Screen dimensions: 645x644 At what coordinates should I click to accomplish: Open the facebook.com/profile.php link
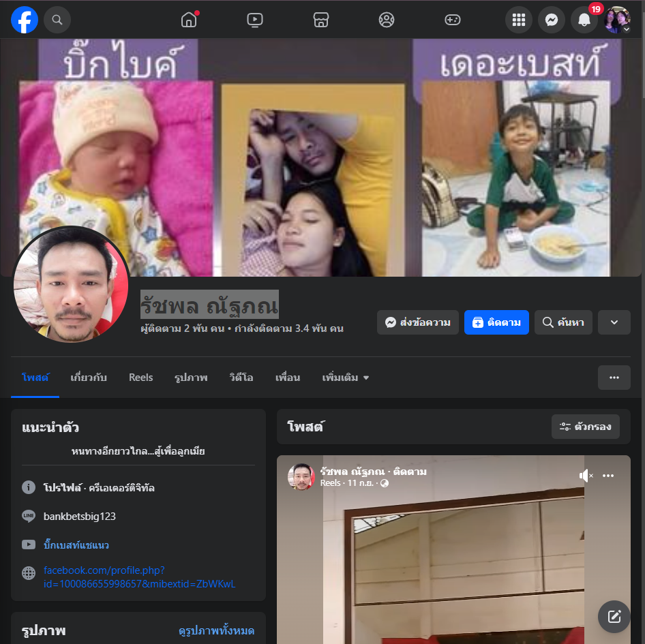[x=140, y=577]
